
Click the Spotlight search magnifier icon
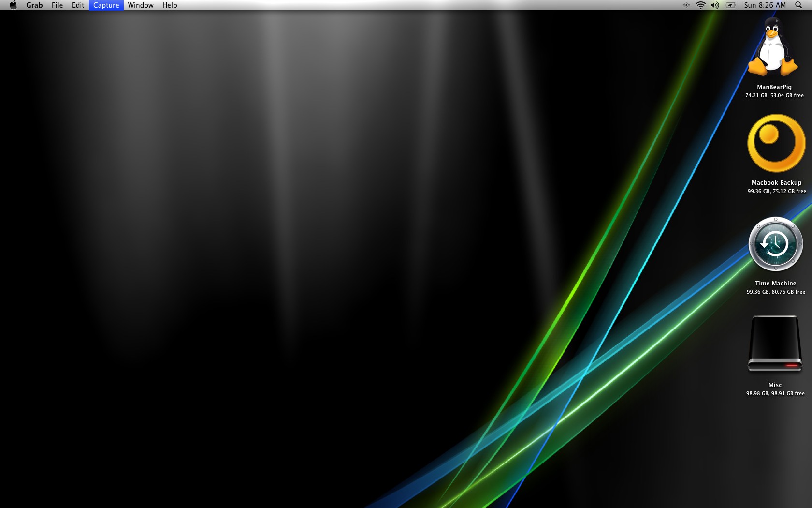click(798, 5)
